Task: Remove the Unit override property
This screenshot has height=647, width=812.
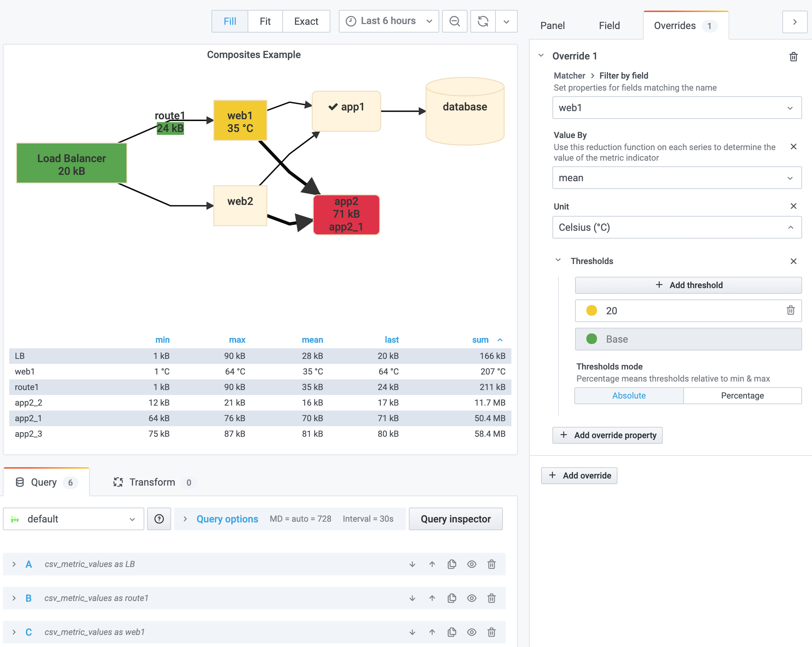Action: click(793, 206)
